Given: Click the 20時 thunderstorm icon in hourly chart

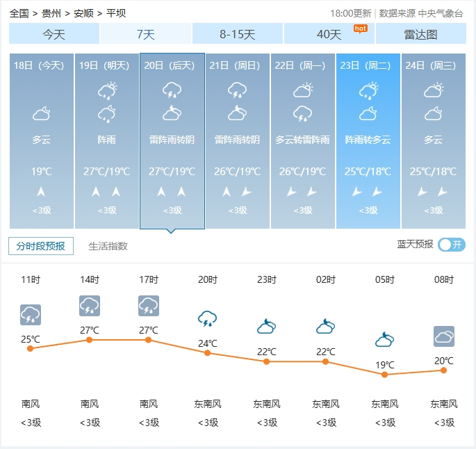Looking at the screenshot, I should pos(207,319).
